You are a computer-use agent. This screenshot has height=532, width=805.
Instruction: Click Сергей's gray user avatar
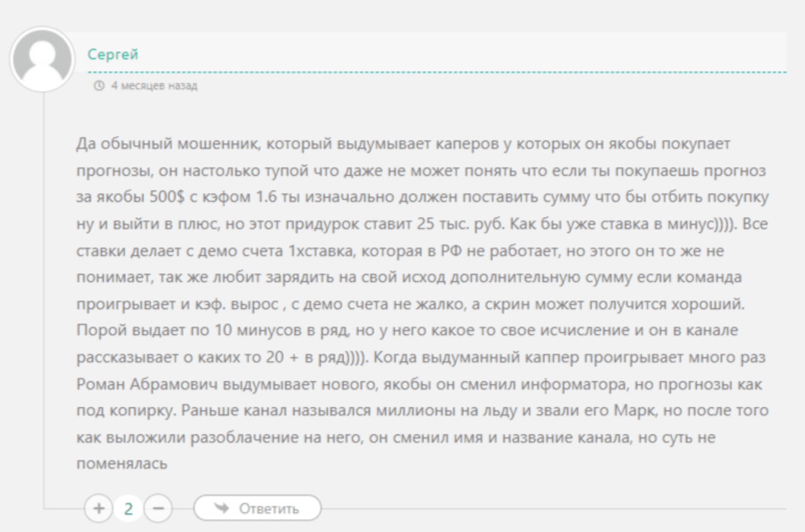click(42, 59)
